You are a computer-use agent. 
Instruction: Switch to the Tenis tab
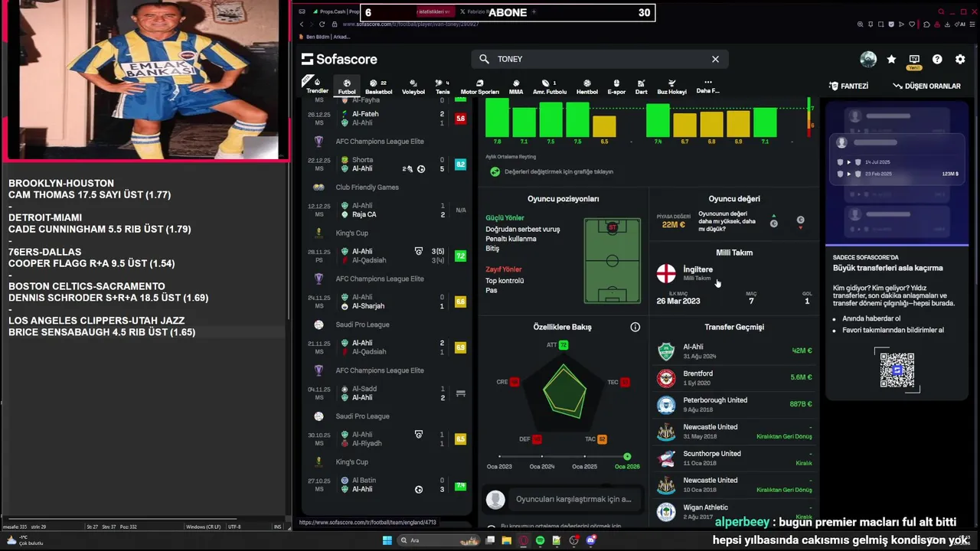point(443,86)
